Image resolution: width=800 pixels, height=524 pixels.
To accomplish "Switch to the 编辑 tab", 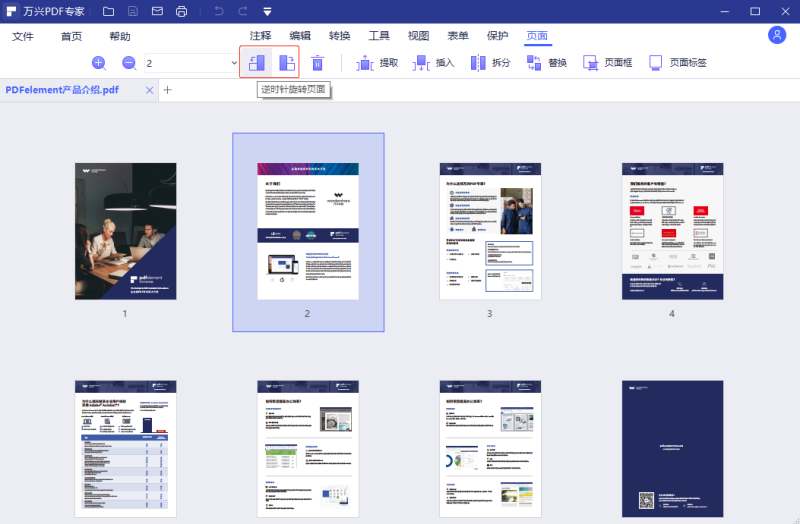I will [x=300, y=36].
